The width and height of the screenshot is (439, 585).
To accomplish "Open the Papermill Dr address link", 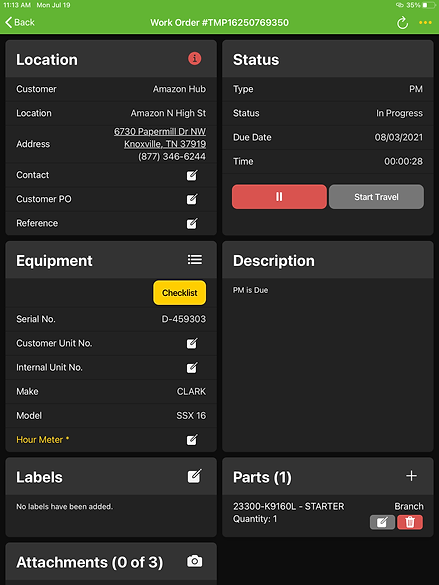I will pyautogui.click(x=160, y=131).
